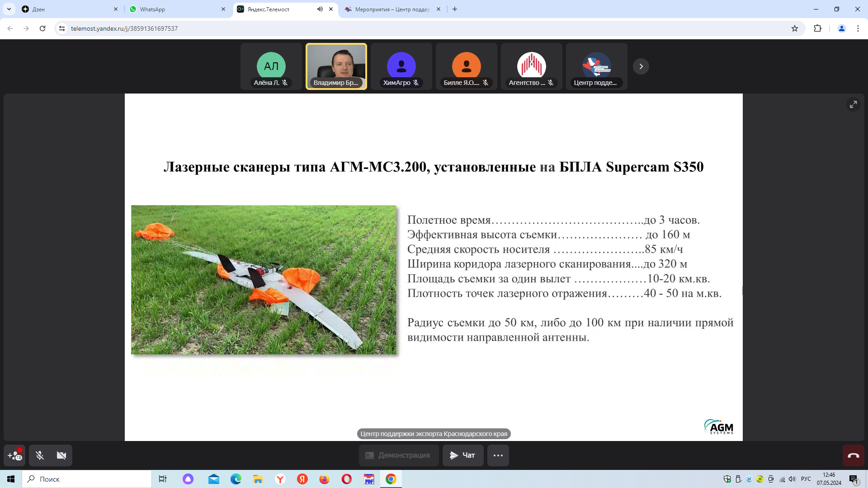The image size is (868, 488).
Task: Switch to the Дзен browser tab
Action: point(70,9)
